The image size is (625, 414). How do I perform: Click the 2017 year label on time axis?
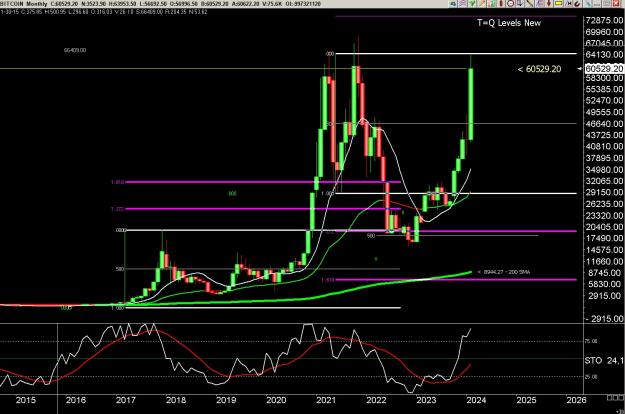click(126, 400)
